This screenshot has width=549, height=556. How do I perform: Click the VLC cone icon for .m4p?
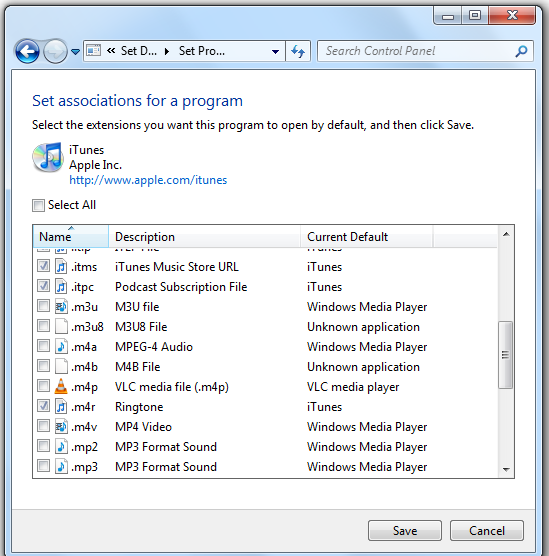coord(61,386)
